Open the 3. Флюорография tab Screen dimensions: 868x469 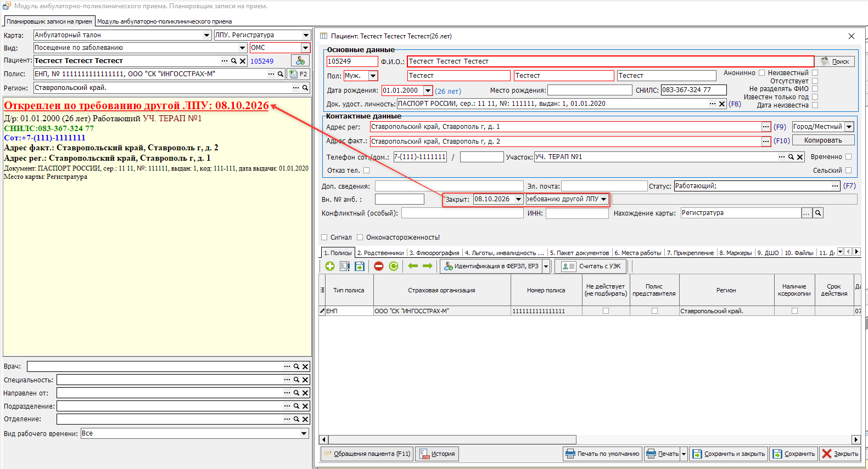pyautogui.click(x=434, y=253)
